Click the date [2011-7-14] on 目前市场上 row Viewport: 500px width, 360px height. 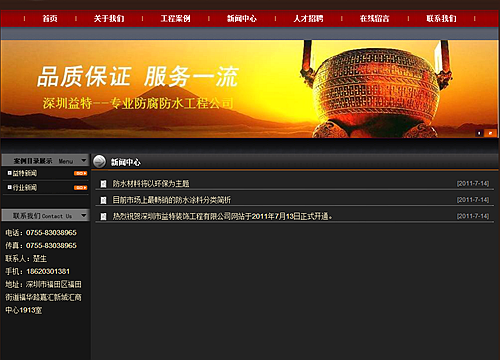[473, 200]
